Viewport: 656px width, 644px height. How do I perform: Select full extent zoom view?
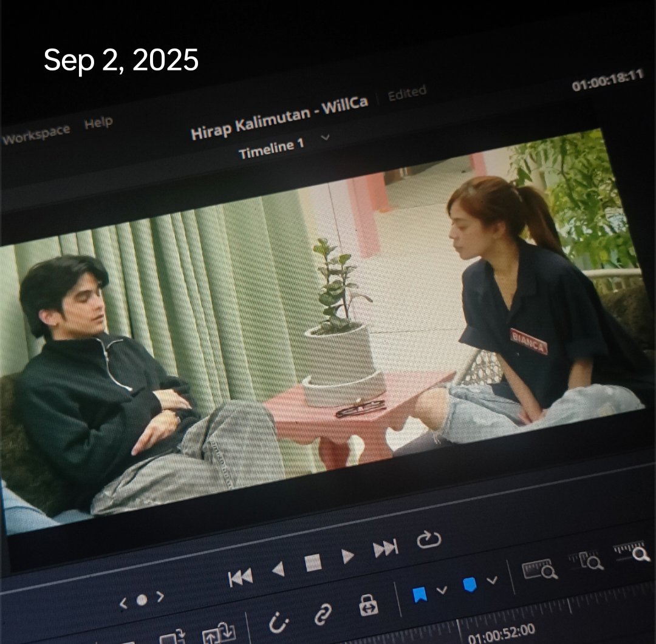[x=540, y=569]
